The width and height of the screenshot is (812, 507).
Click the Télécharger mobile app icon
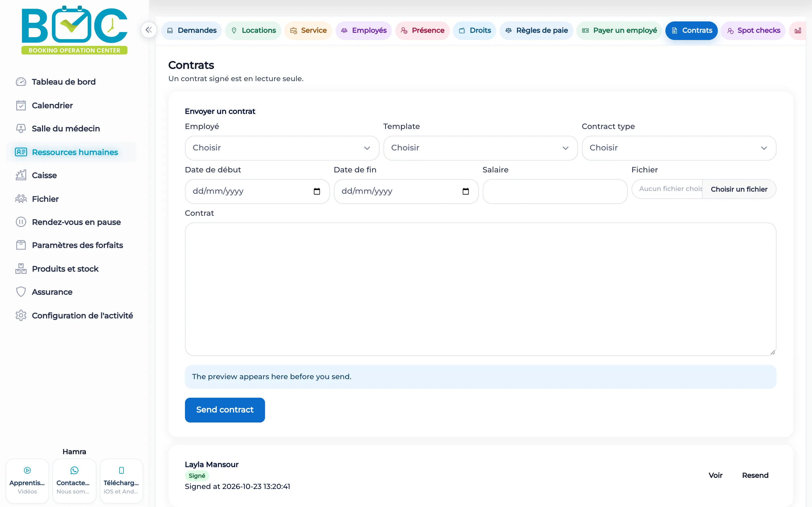pyautogui.click(x=122, y=470)
